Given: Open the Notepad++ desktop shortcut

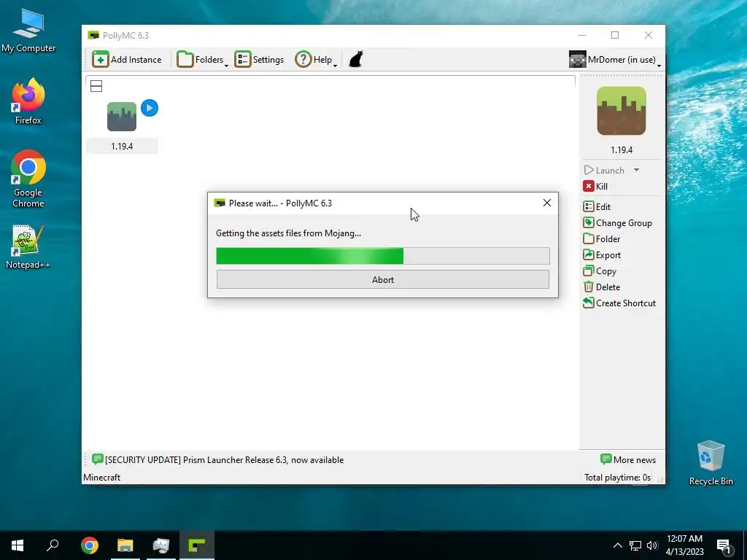Looking at the screenshot, I should 28,246.
